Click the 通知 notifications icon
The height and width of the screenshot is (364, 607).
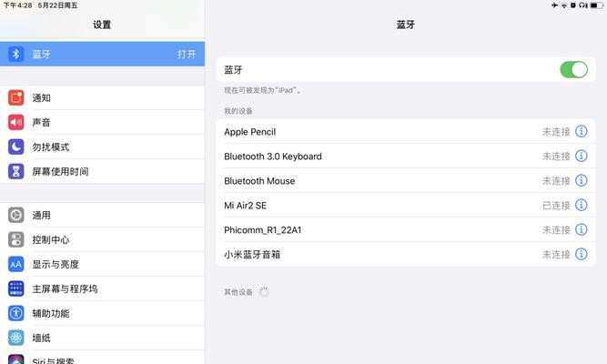[15, 97]
